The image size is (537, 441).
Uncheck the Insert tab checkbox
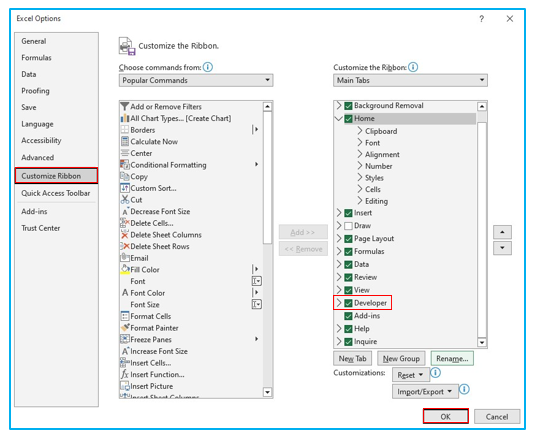pos(348,213)
